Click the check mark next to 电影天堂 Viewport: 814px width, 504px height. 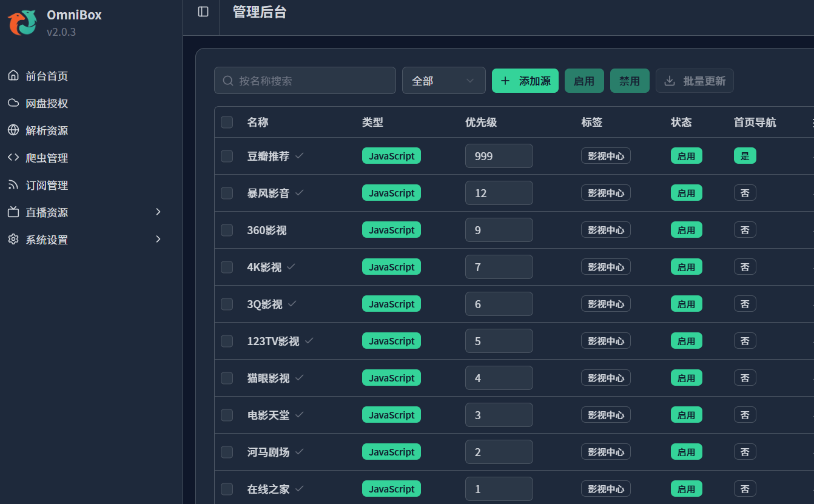point(299,415)
